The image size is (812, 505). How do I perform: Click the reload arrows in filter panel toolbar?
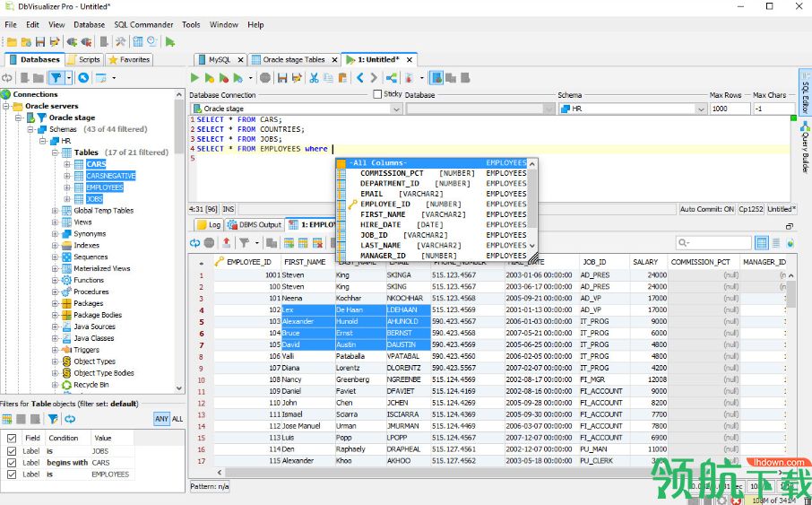click(70, 419)
